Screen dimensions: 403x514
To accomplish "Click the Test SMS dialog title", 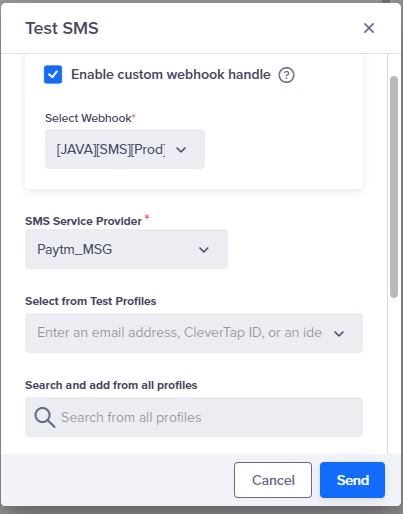I will pos(62,28).
